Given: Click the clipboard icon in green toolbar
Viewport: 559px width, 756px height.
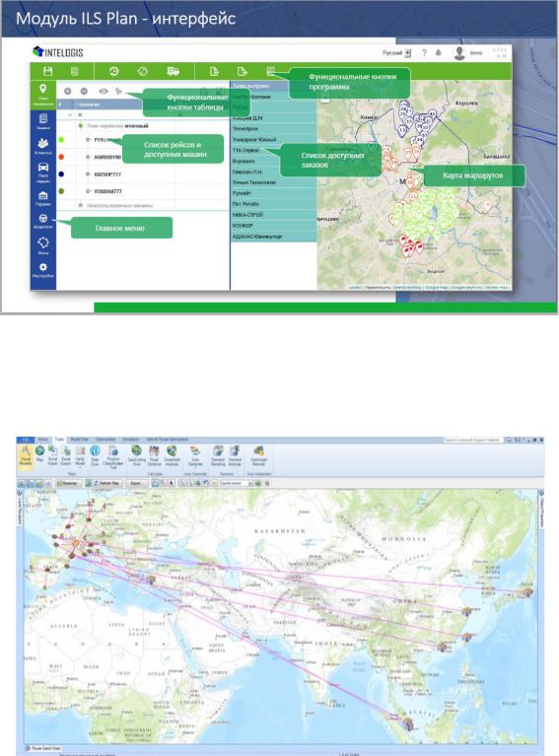Looking at the screenshot, I should [x=75, y=71].
